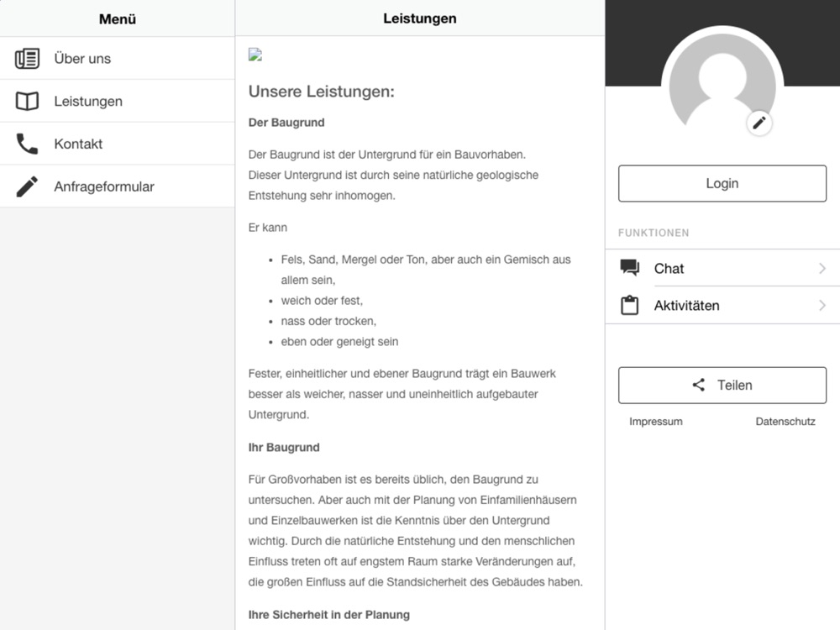Click the open book Leistungen icon

click(x=27, y=102)
